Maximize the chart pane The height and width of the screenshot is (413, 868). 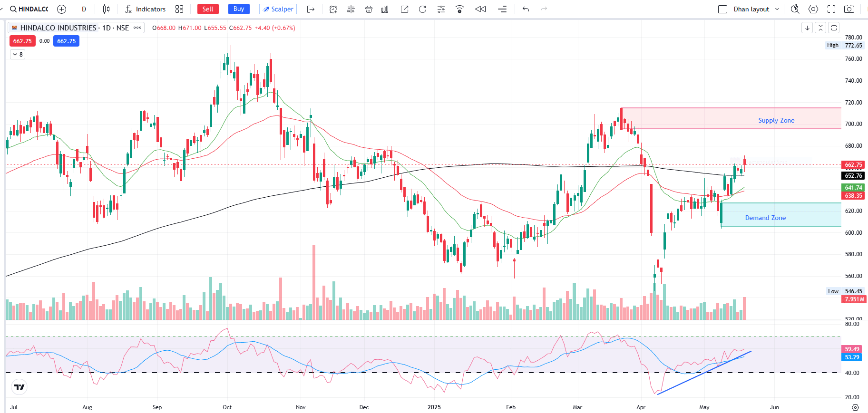pyautogui.click(x=834, y=28)
